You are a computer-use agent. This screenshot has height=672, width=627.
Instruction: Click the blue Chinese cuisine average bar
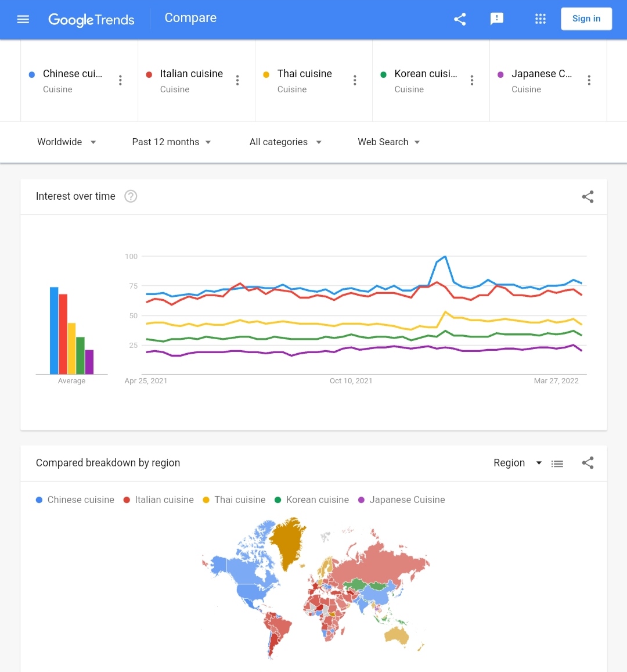pyautogui.click(x=54, y=330)
